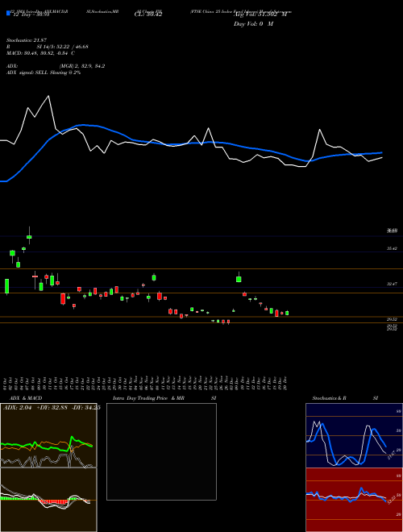Select the 'Avg Vol: 51.502 M' text
The image size is (403, 532).
(x=260, y=15)
